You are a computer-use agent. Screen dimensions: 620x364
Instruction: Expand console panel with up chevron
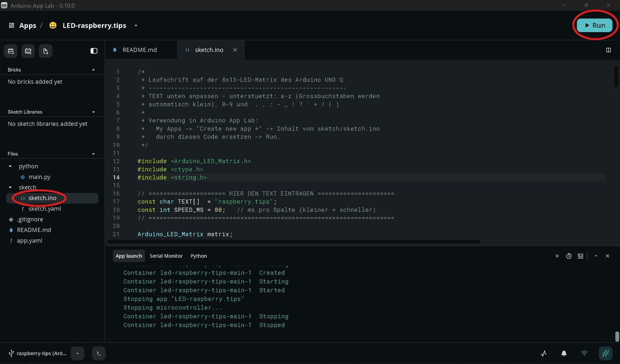(596, 256)
